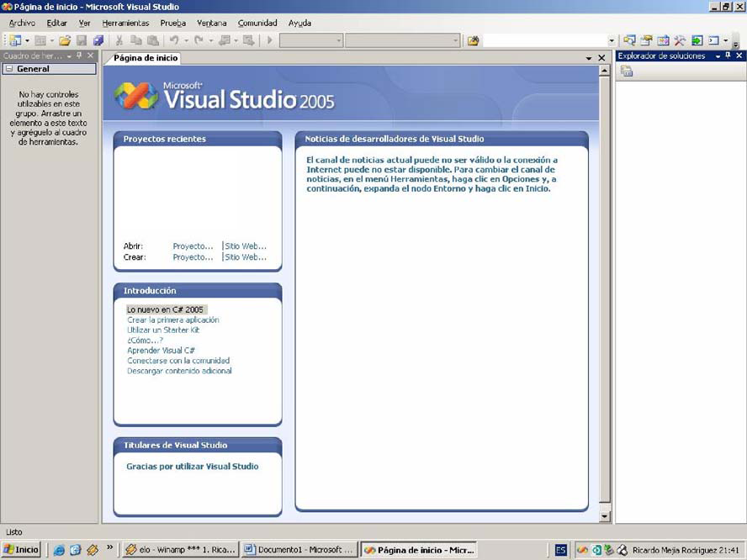
Task: Toggle auto-hide pin on Cuadro de herramientas
Action: click(x=79, y=55)
